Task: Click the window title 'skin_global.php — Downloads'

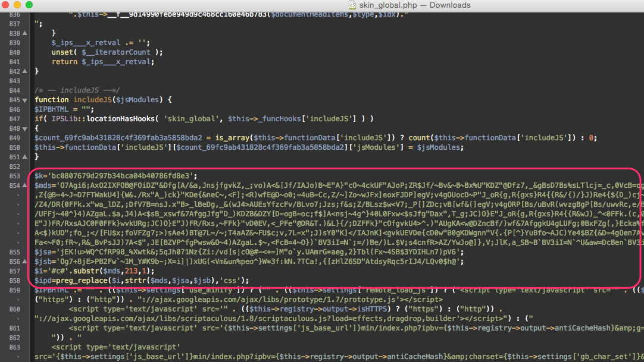Action: click(x=415, y=5)
